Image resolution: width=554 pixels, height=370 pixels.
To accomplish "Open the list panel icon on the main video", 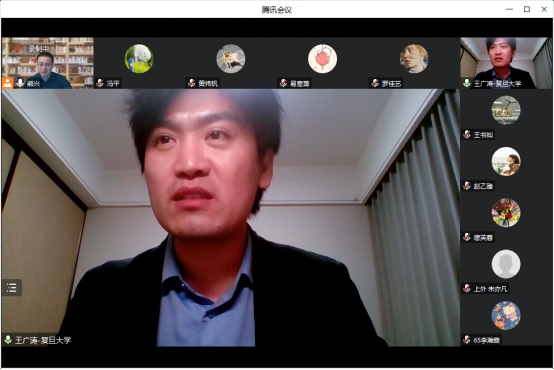I will point(12,288).
